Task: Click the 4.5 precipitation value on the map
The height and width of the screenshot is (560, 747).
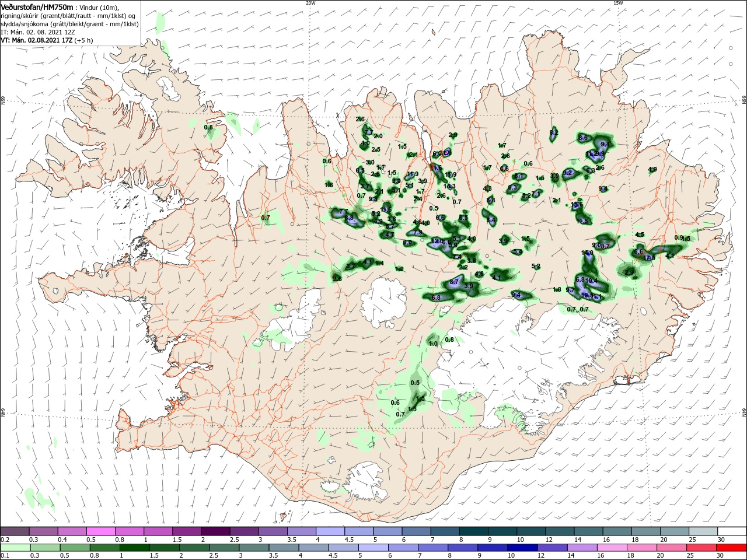Action: [x=640, y=235]
